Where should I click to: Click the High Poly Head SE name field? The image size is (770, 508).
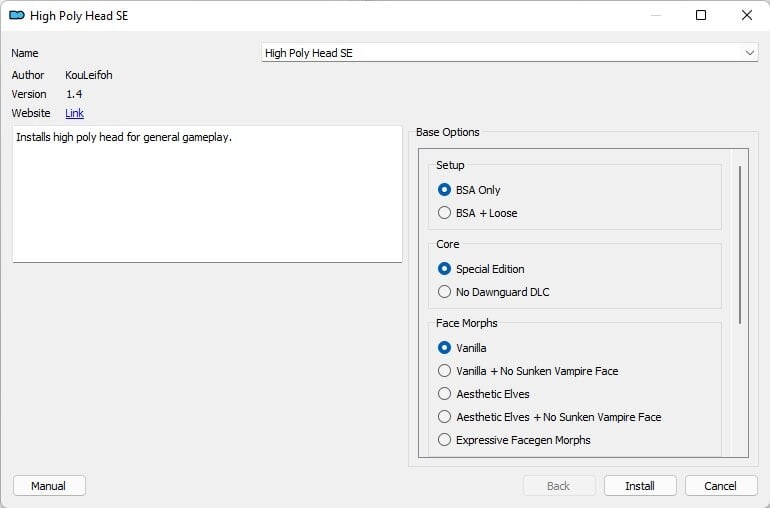pos(510,53)
